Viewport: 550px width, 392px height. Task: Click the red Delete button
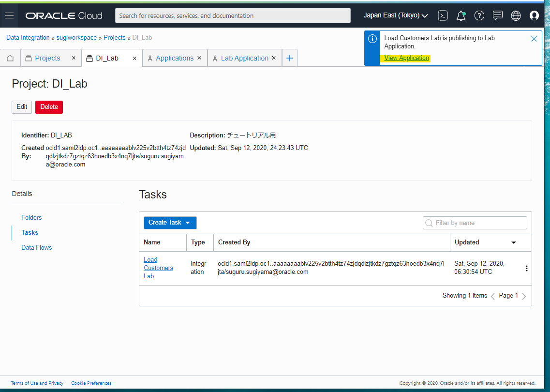[49, 107]
